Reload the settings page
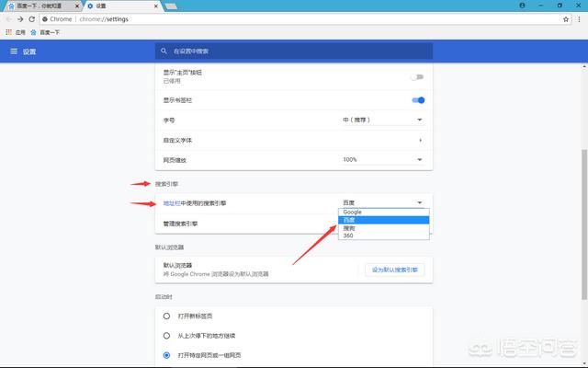The width and height of the screenshot is (588, 368). tap(32, 19)
